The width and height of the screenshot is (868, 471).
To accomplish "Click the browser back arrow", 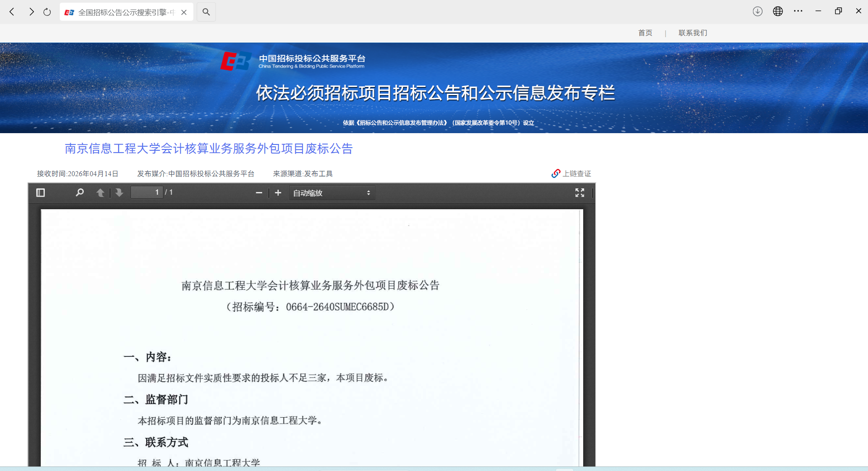I will (12, 12).
